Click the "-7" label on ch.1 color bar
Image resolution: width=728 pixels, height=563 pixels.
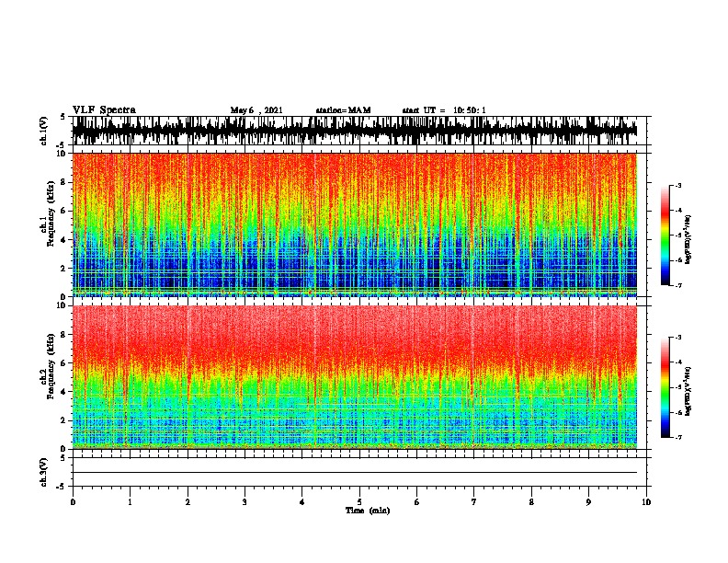(x=677, y=285)
